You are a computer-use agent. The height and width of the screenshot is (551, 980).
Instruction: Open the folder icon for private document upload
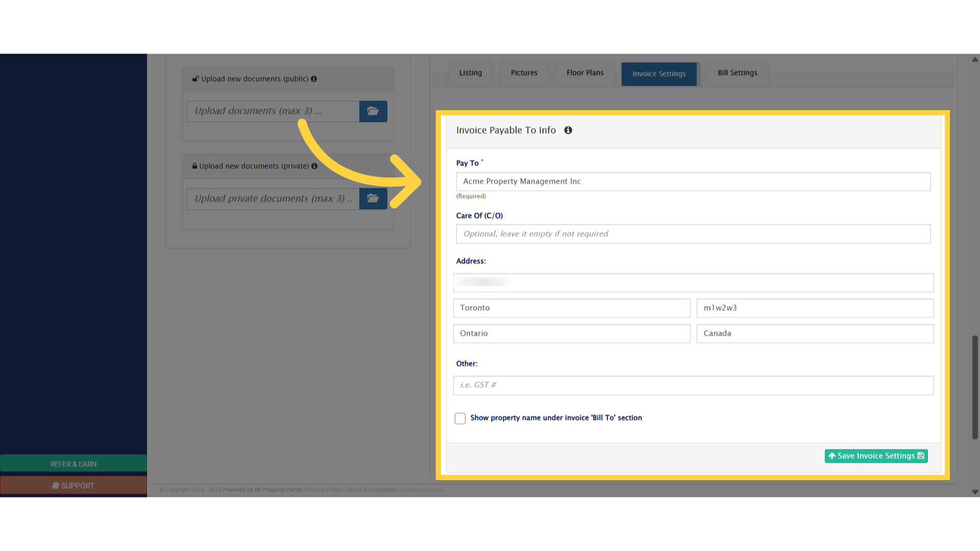pyautogui.click(x=373, y=198)
